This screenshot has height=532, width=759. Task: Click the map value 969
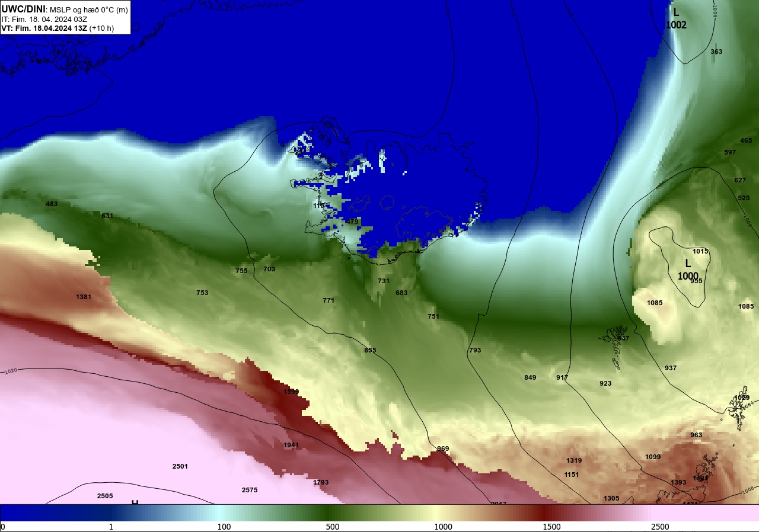pos(443,448)
